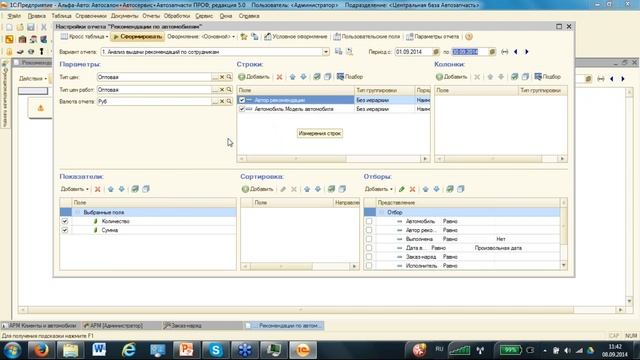The width and height of the screenshot is (640, 360).
Task: Open the Оформление Основной dropdown
Action: [x=201, y=37]
